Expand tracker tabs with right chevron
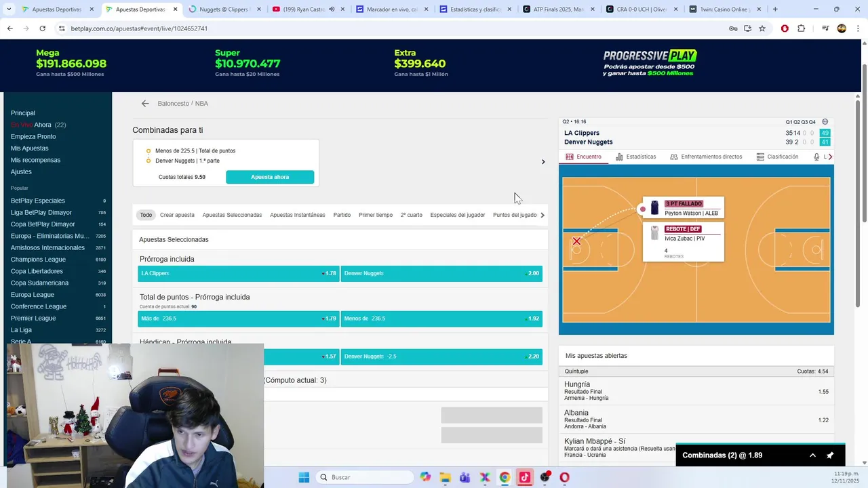Screen dimensions: 868x488 (x=830, y=157)
